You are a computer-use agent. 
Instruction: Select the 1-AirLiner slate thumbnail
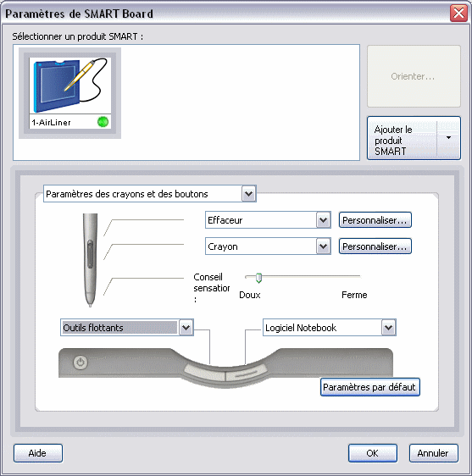pos(69,93)
